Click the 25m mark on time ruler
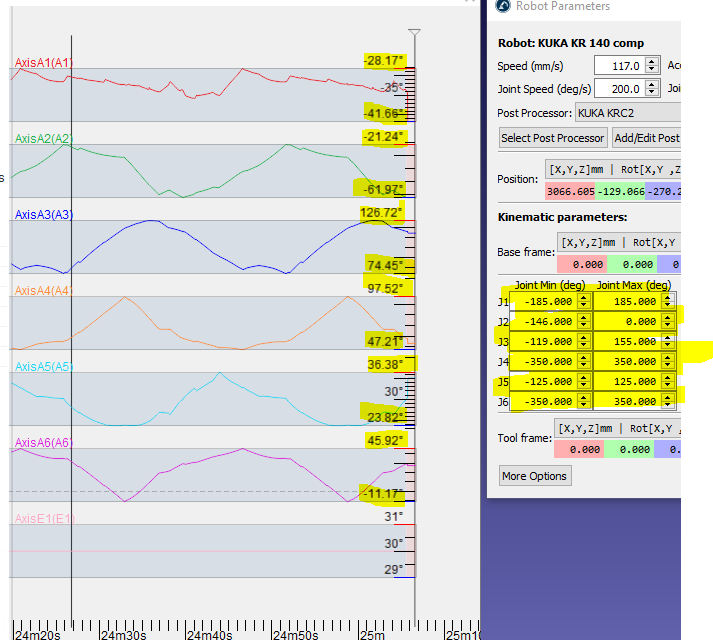 pos(372,635)
